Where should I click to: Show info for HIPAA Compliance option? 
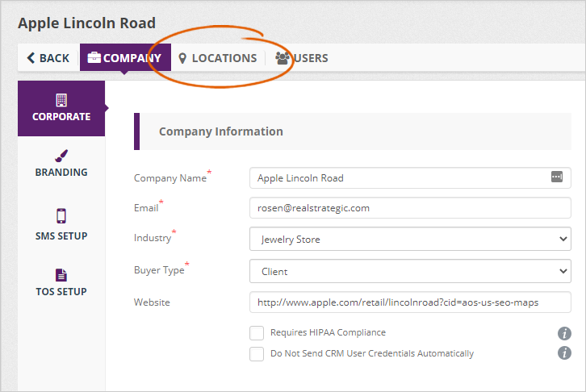point(565,333)
